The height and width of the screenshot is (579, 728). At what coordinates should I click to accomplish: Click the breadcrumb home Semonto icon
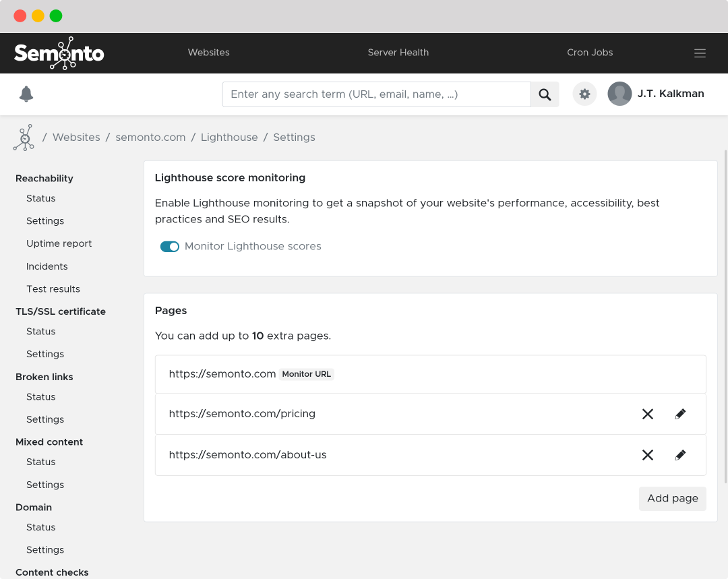tap(24, 138)
